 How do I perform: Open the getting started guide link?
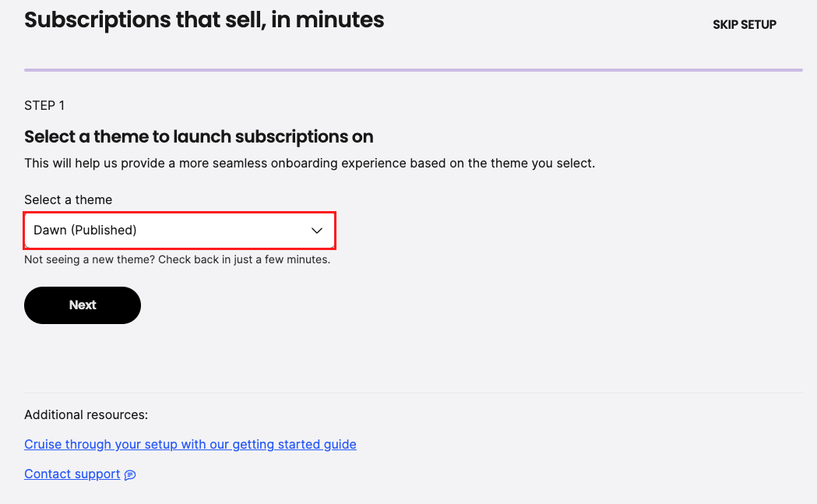click(x=190, y=444)
